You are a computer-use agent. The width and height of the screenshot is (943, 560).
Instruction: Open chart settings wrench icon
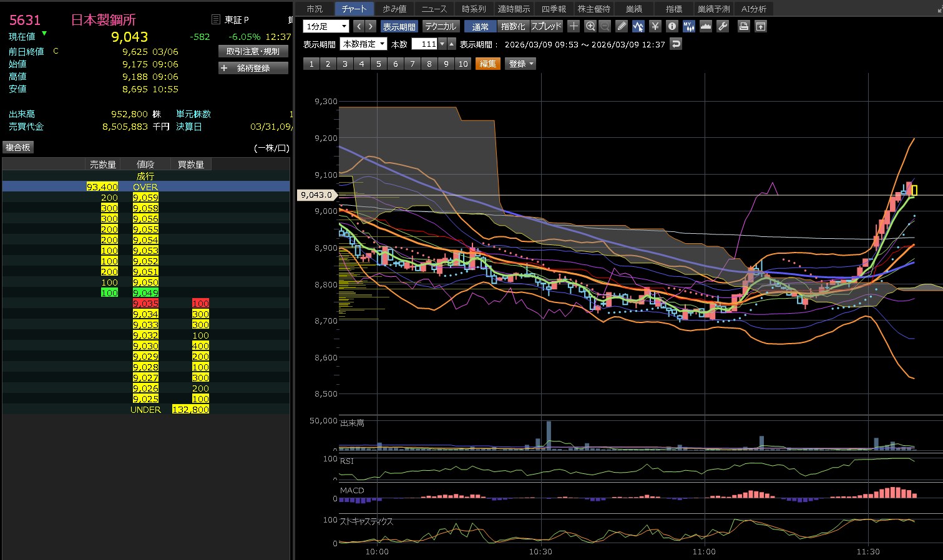click(723, 26)
